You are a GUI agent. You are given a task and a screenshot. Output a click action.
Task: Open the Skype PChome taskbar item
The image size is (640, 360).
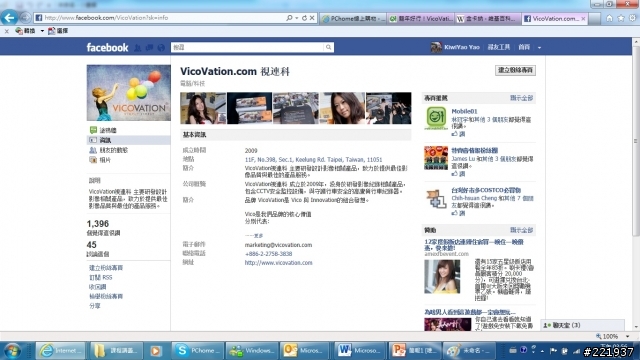[197, 351]
